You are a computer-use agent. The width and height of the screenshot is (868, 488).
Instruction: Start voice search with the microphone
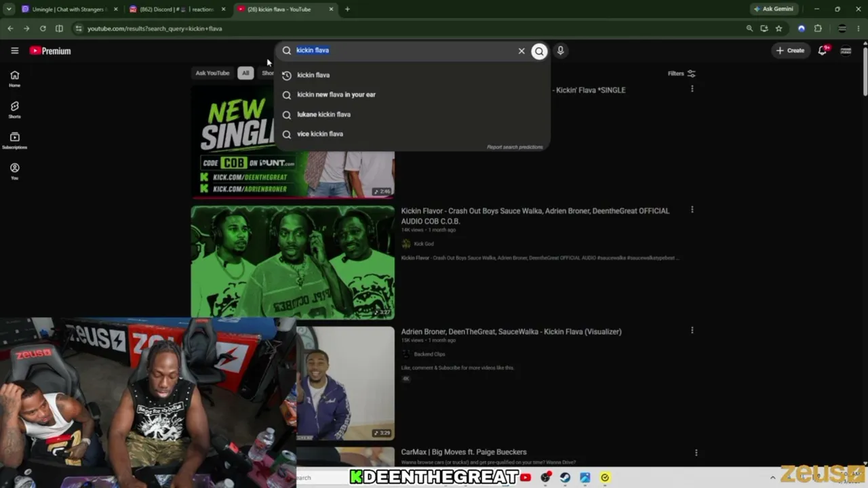pos(560,50)
